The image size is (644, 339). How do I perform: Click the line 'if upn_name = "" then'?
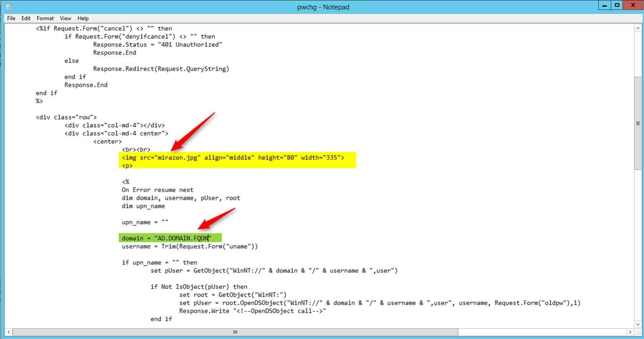(159, 263)
